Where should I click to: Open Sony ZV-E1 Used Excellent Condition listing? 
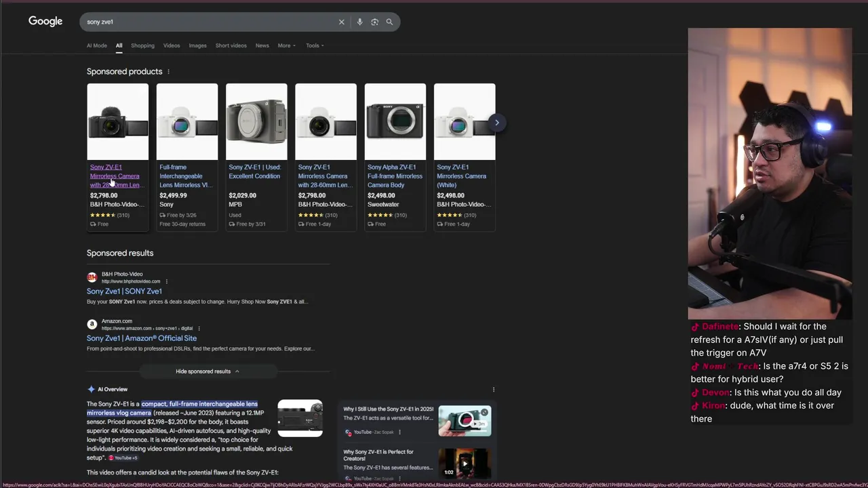pyautogui.click(x=254, y=171)
